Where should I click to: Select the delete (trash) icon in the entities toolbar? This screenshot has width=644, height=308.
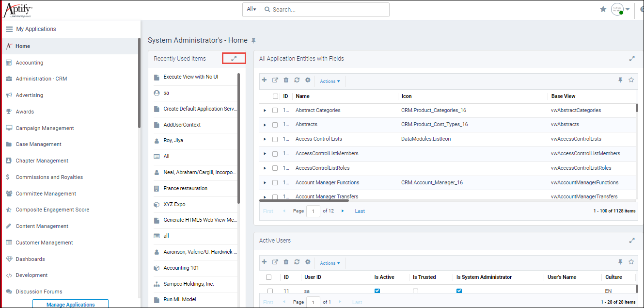(x=286, y=80)
